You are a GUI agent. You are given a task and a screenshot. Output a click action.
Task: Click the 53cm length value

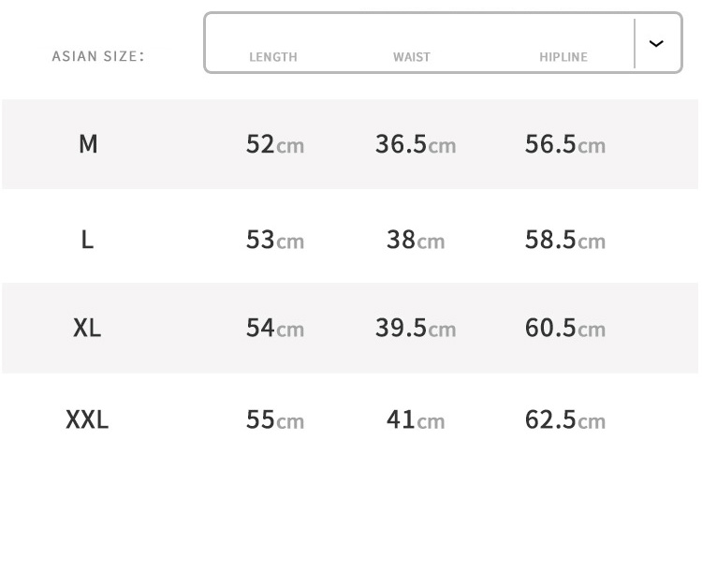click(x=275, y=240)
